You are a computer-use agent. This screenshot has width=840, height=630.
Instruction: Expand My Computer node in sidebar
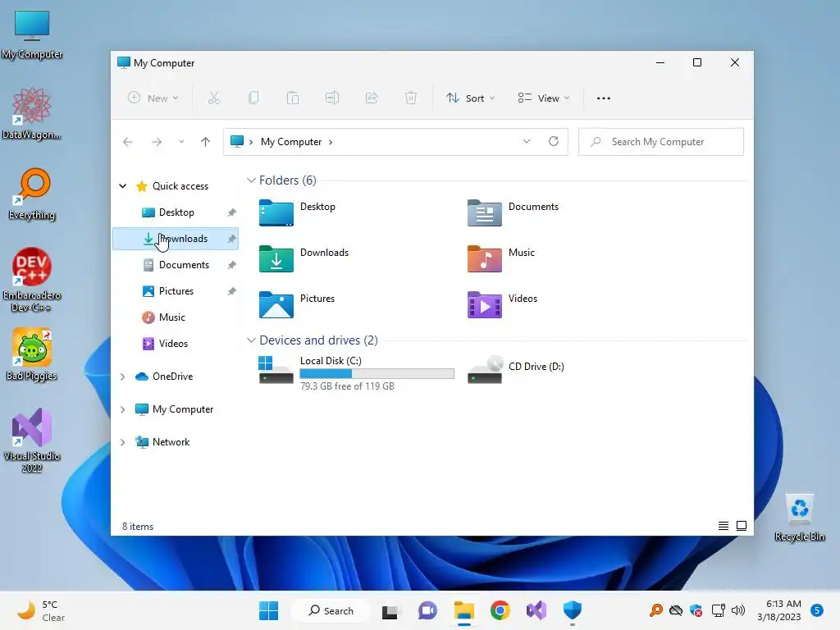click(x=123, y=409)
